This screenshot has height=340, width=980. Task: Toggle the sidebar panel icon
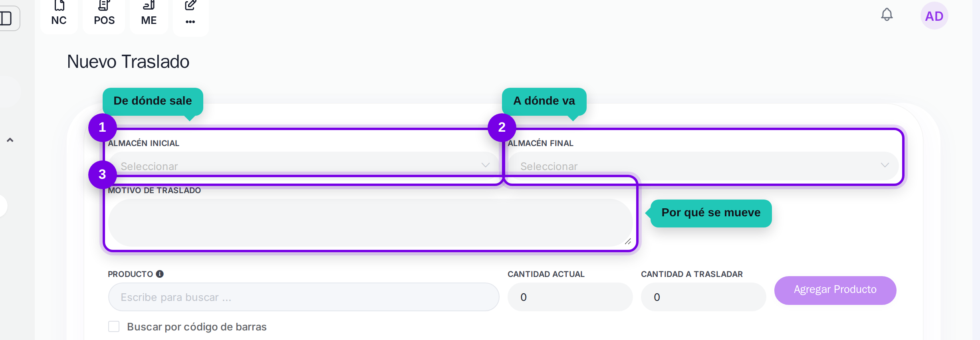6,18
